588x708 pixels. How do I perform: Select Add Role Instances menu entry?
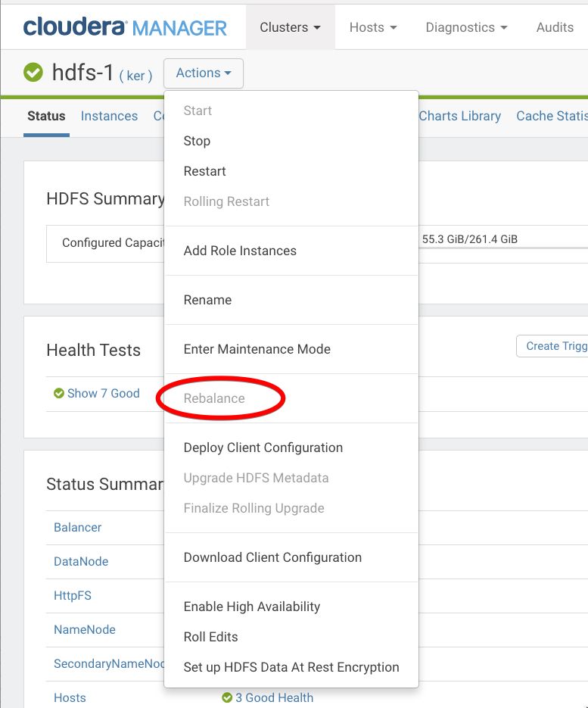(240, 251)
